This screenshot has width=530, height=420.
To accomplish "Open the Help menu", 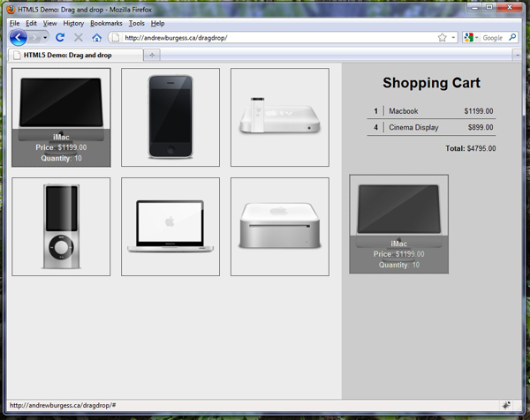I will [157, 23].
